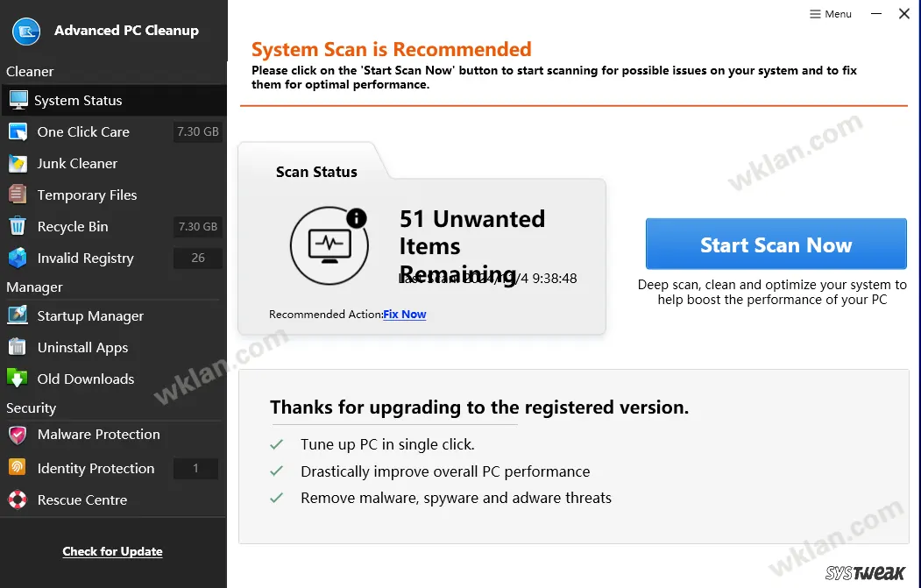This screenshot has height=588, width=921.
Task: Select the Uninstall Apps icon
Action: [x=18, y=347]
